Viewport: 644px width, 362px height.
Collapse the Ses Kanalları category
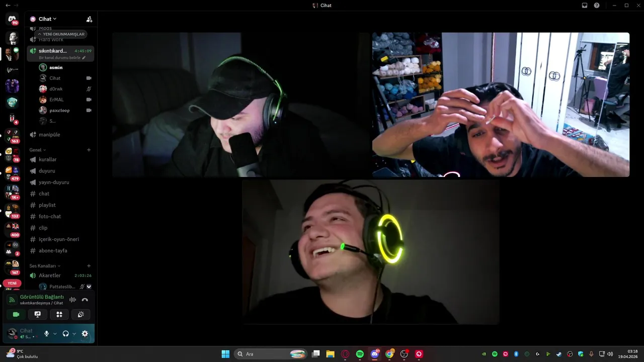[x=45, y=265]
